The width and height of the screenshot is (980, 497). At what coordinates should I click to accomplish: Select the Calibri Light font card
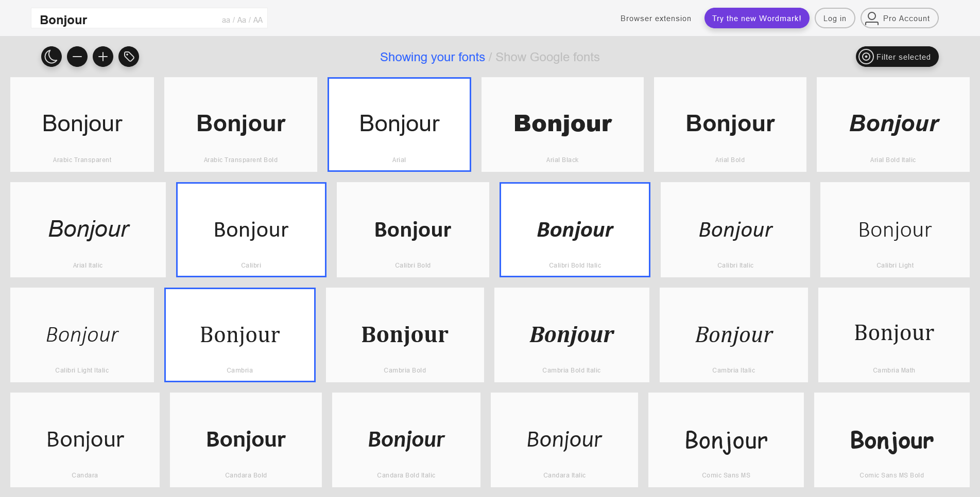895,229
